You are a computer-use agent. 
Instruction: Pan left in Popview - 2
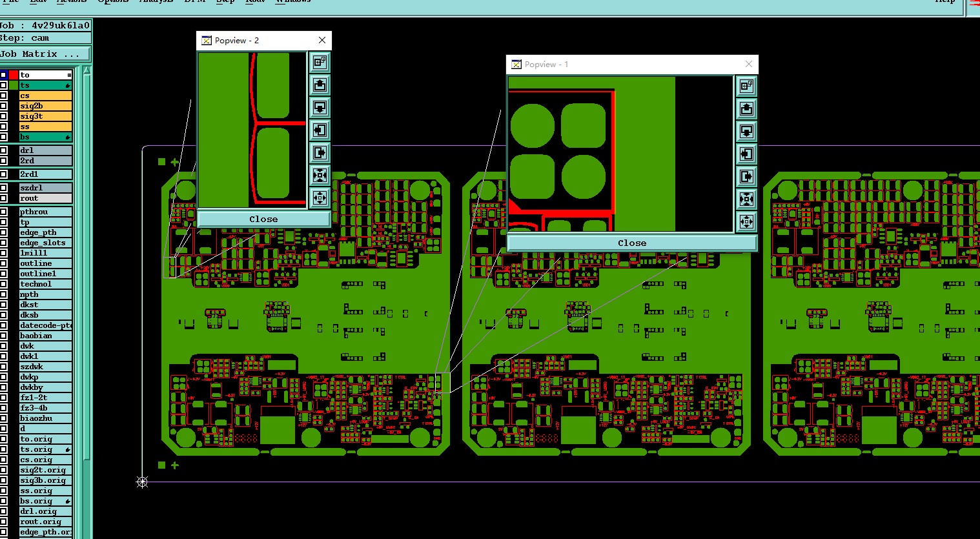pyautogui.click(x=320, y=130)
